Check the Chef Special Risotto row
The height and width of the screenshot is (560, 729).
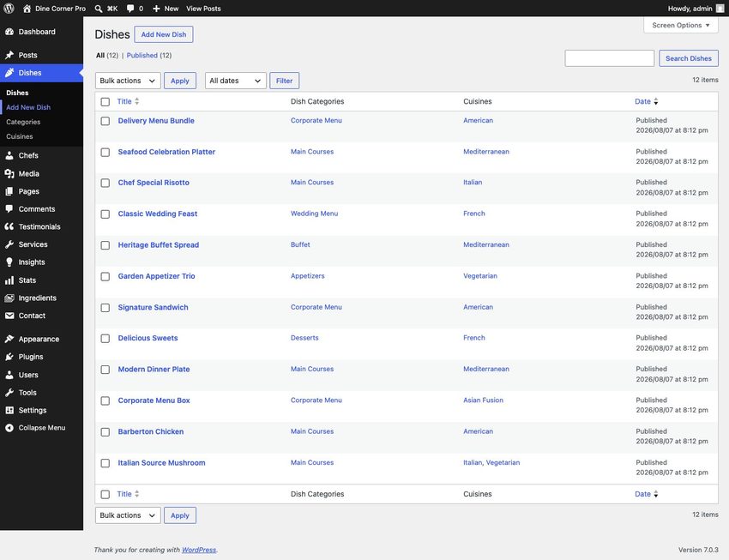(x=105, y=183)
